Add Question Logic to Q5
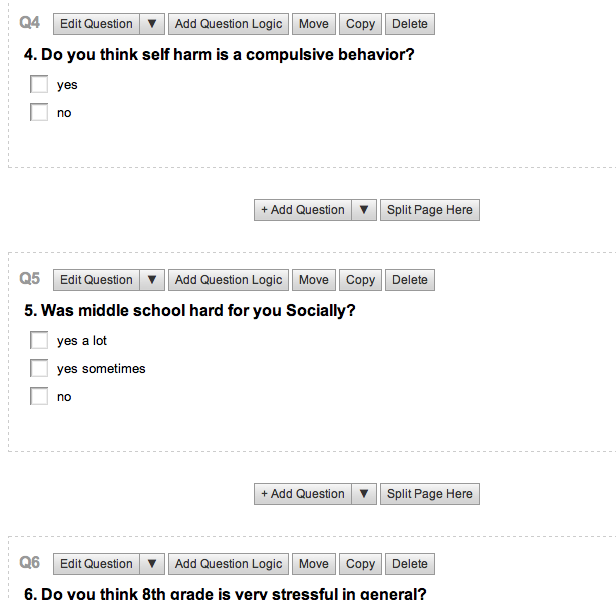Viewport: 616px width, 600px height. (x=228, y=280)
